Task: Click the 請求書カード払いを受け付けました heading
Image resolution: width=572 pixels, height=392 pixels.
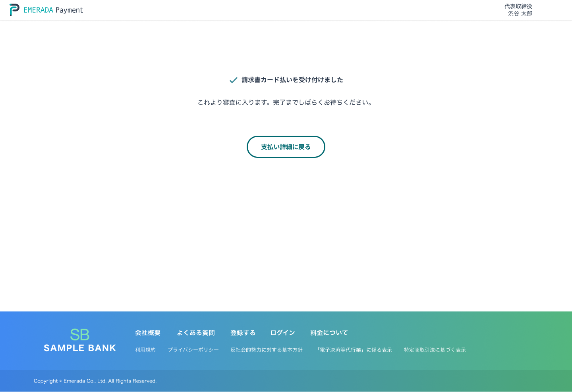Action: click(292, 80)
